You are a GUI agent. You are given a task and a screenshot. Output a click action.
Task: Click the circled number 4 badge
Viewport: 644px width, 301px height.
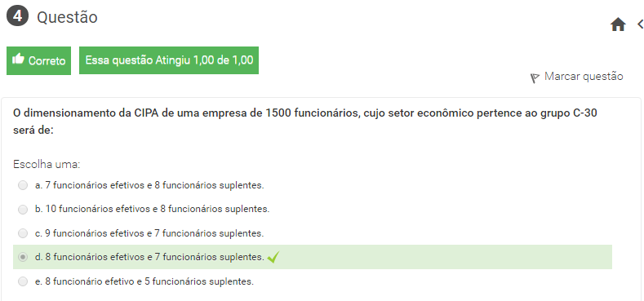click(x=18, y=17)
